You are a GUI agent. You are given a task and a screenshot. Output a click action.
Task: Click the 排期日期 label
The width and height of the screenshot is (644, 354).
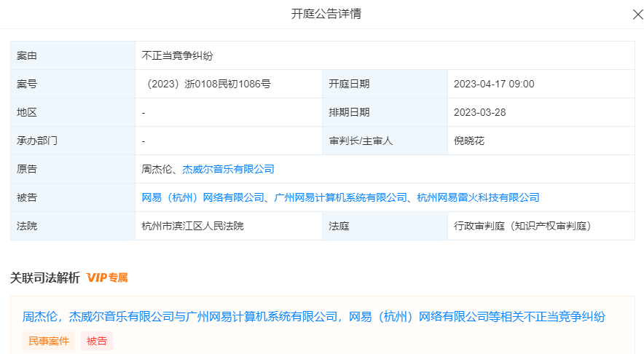click(349, 112)
